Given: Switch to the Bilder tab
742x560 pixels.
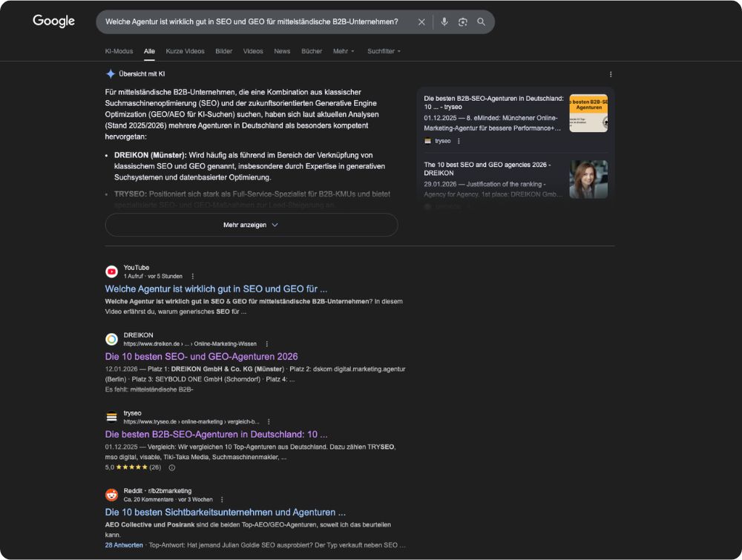Looking at the screenshot, I should [x=224, y=51].
